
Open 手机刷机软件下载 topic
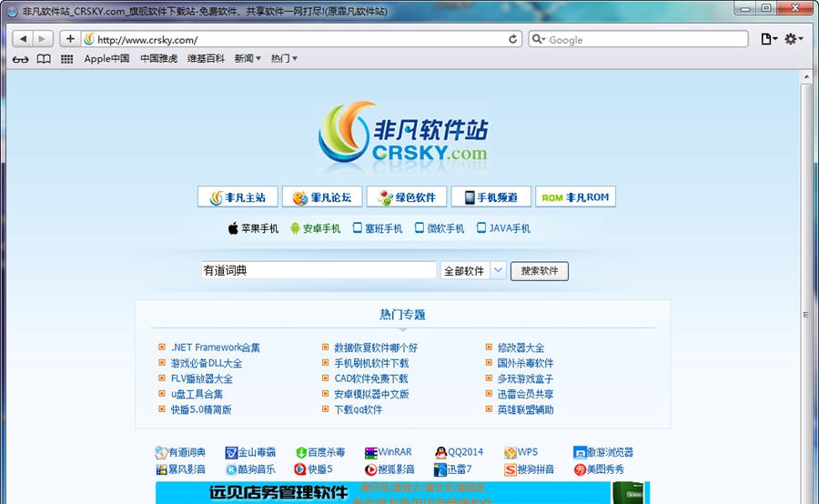371,363
